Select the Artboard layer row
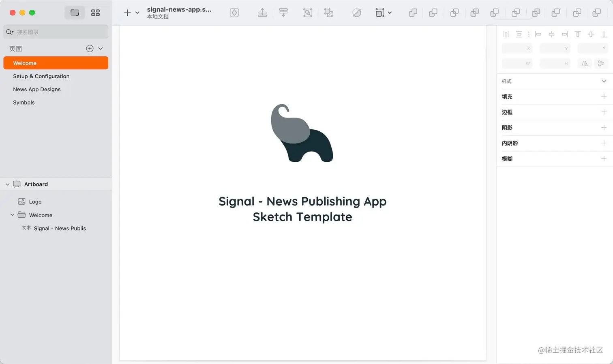 tap(56, 184)
